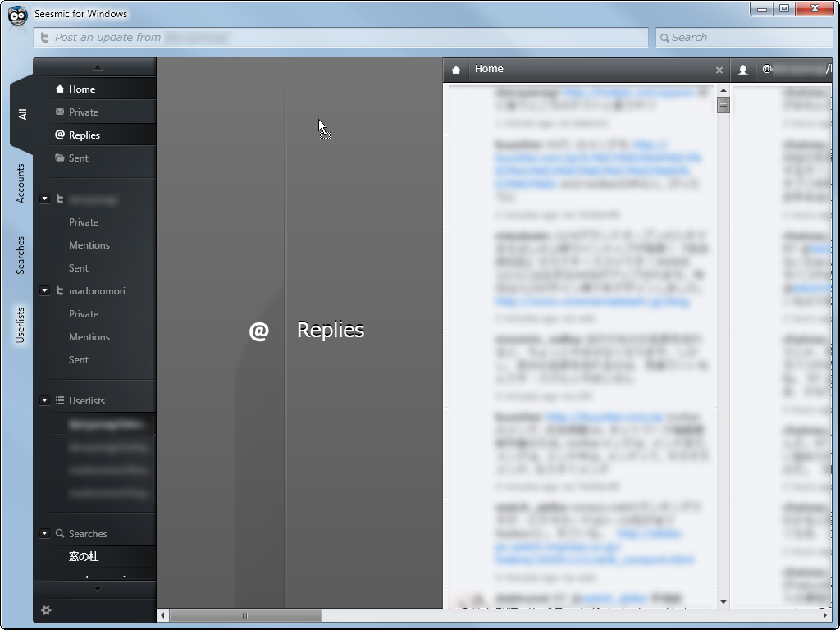The height and width of the screenshot is (630, 840).
Task: Click the Post an update input field
Action: [340, 38]
